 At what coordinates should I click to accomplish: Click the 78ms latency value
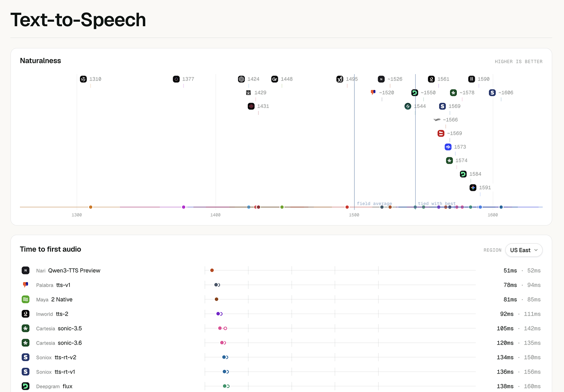[510, 285]
